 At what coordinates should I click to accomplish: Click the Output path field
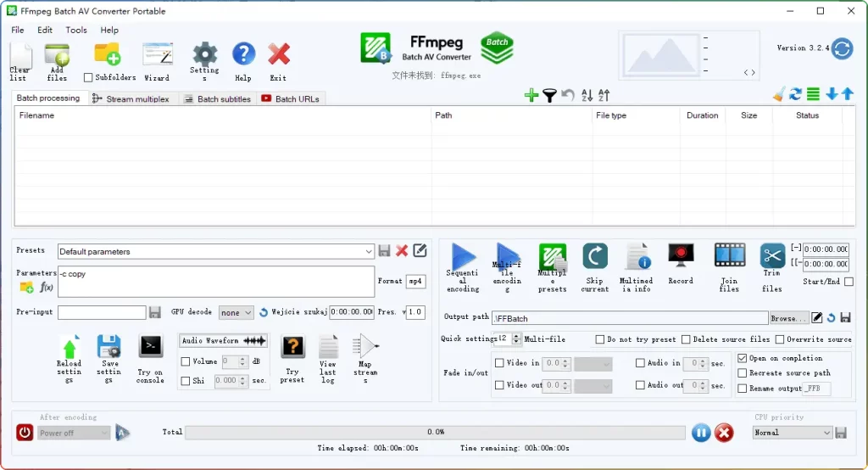[630, 319]
